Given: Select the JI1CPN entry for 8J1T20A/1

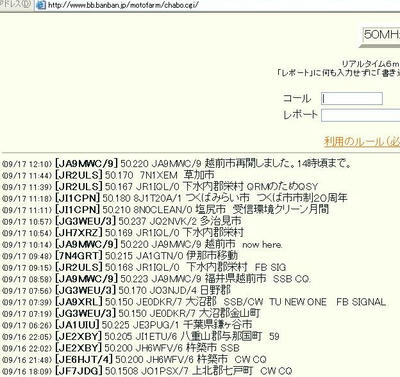Looking at the screenshot, I should [175, 198].
